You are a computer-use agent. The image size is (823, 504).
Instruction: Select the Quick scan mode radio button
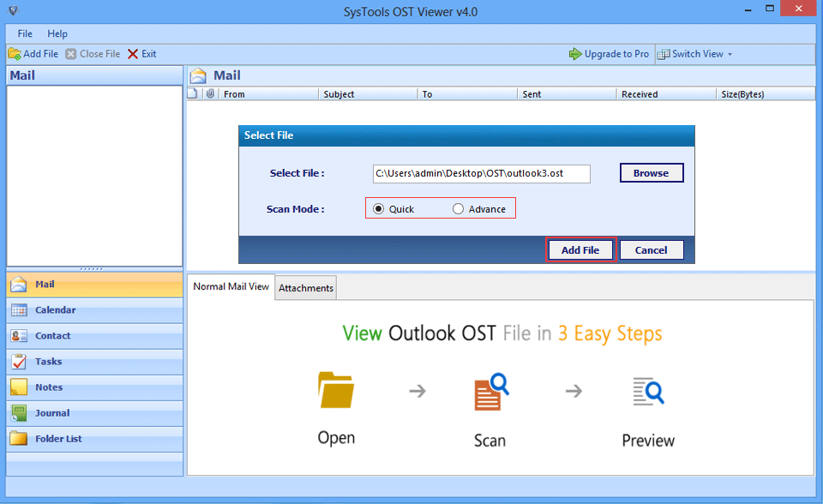pyautogui.click(x=378, y=209)
